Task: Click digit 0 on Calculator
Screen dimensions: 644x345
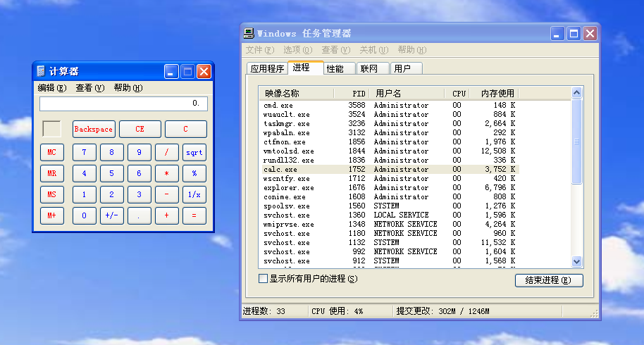Action: (84, 215)
